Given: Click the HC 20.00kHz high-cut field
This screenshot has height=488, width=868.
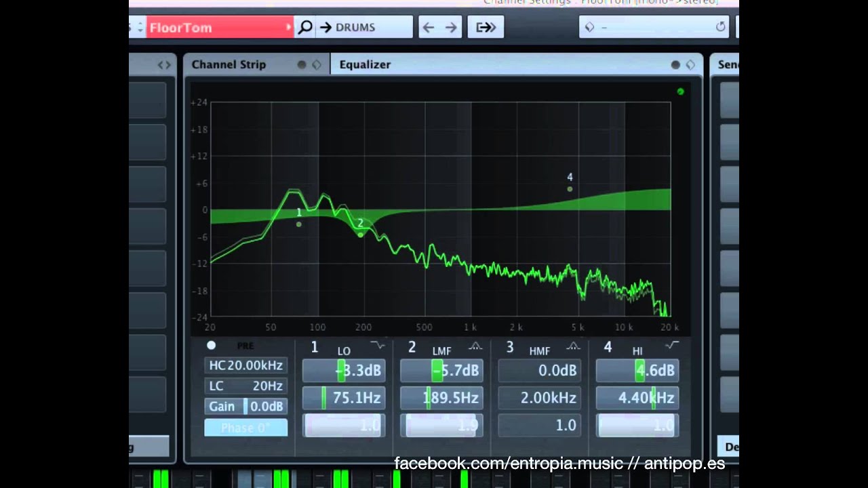Looking at the screenshot, I should click(245, 365).
